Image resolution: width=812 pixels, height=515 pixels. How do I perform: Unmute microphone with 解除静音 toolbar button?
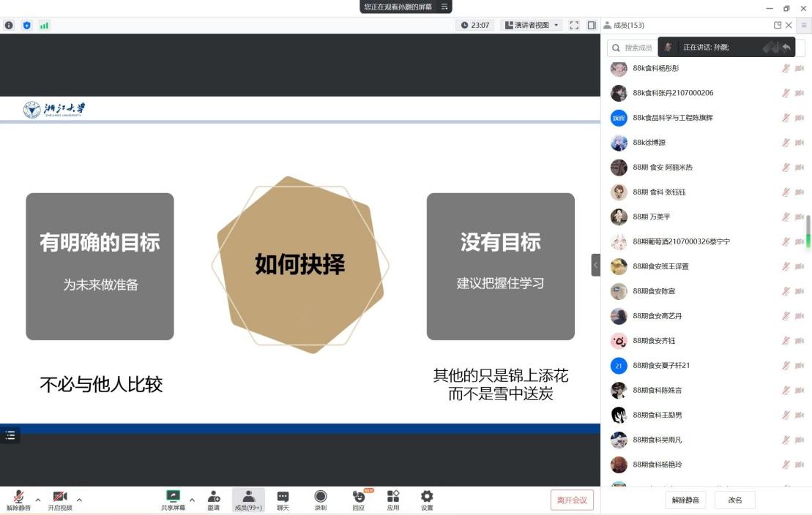[18, 500]
